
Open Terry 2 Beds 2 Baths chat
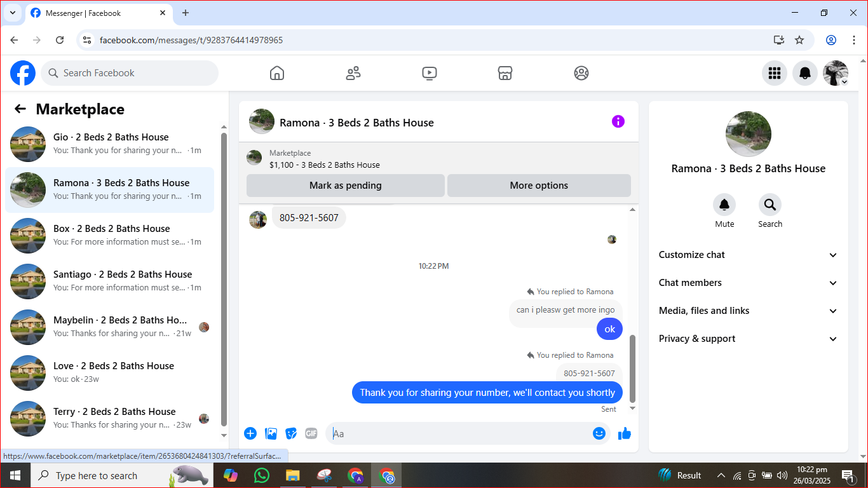tap(109, 419)
